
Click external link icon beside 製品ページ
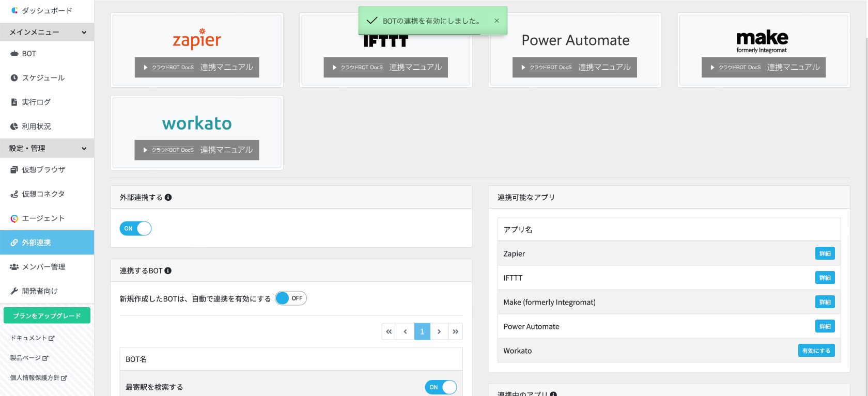point(45,358)
